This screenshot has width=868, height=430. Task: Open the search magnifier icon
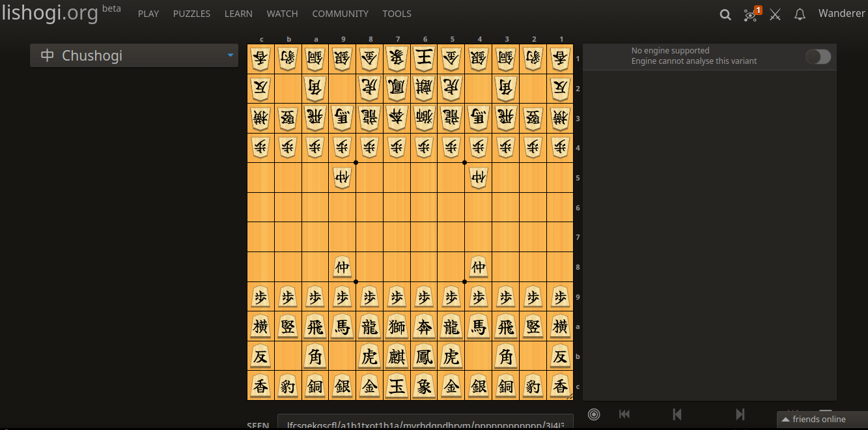pyautogui.click(x=725, y=14)
